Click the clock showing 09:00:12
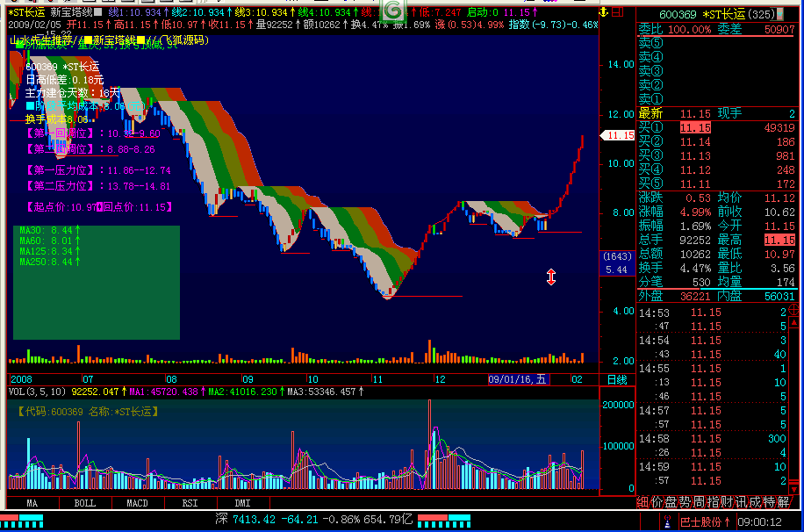 click(x=759, y=521)
